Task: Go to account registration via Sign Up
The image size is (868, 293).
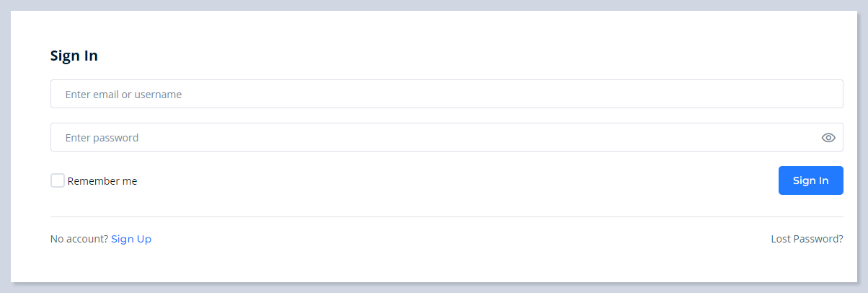Action: click(131, 239)
